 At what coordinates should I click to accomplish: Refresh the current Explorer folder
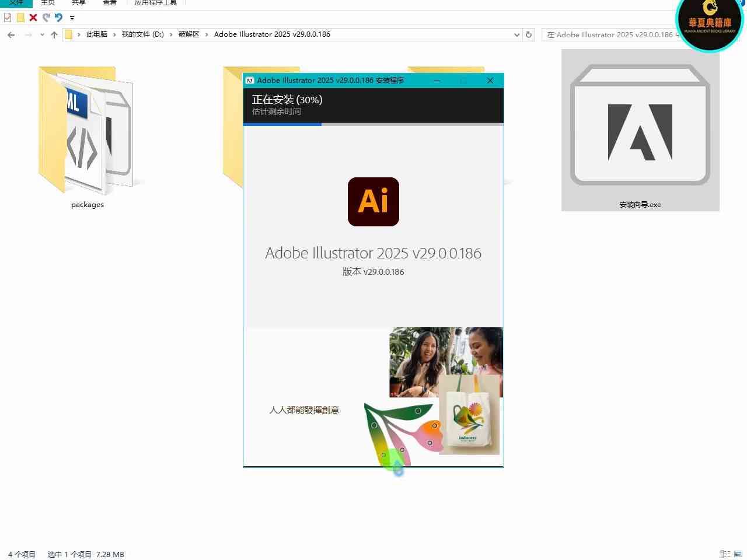click(x=529, y=34)
